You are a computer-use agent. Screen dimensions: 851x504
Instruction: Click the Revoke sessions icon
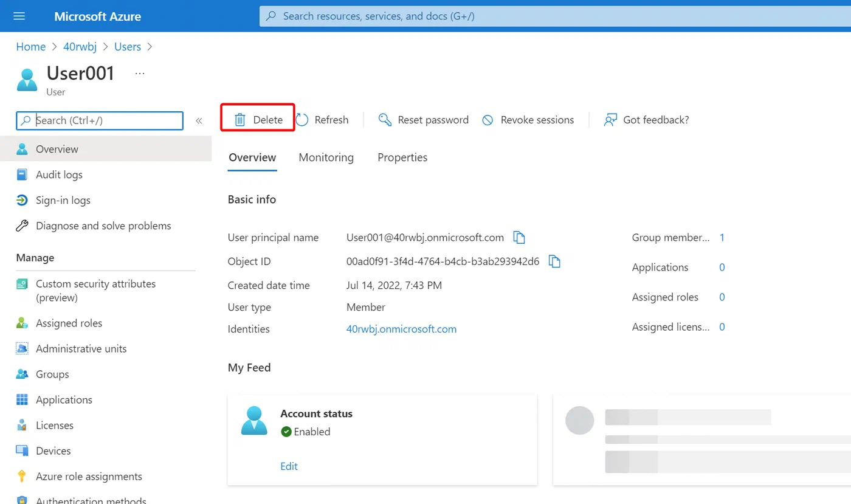(x=488, y=120)
